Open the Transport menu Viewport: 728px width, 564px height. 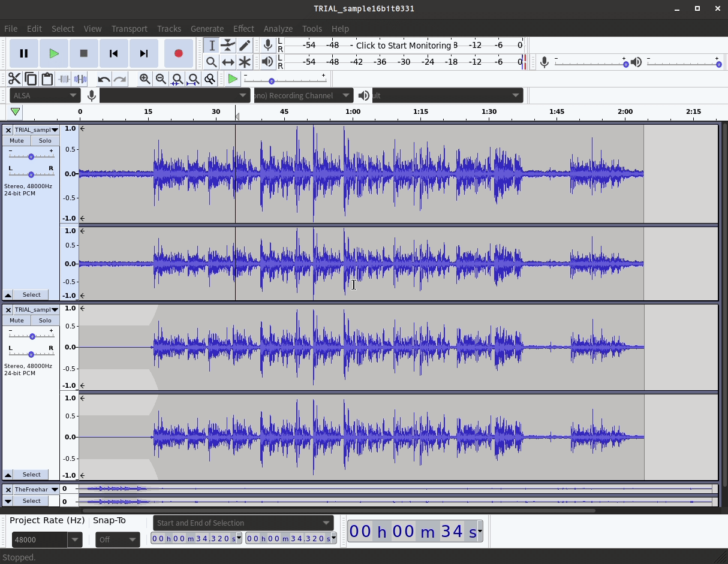point(130,28)
